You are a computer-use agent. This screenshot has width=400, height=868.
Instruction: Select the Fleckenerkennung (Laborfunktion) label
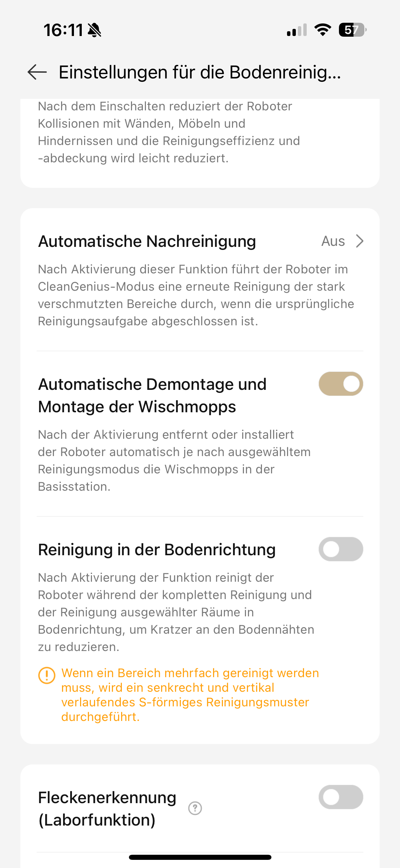pyautogui.click(x=107, y=809)
